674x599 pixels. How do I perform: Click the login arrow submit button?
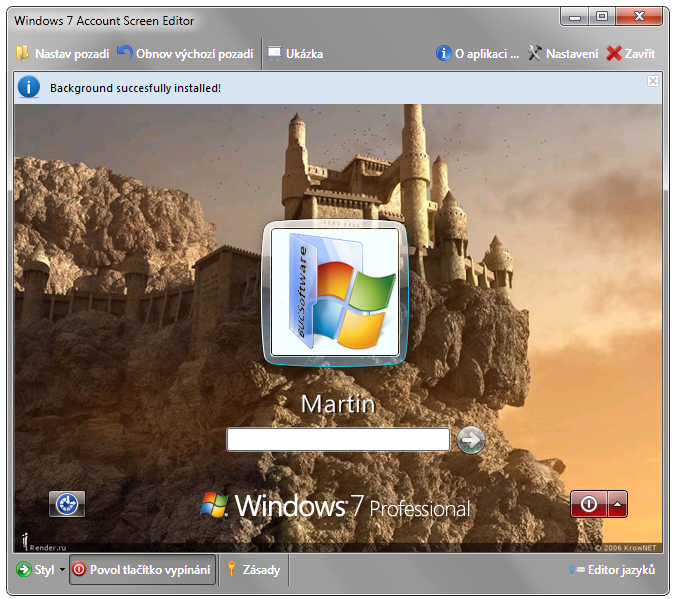click(471, 440)
